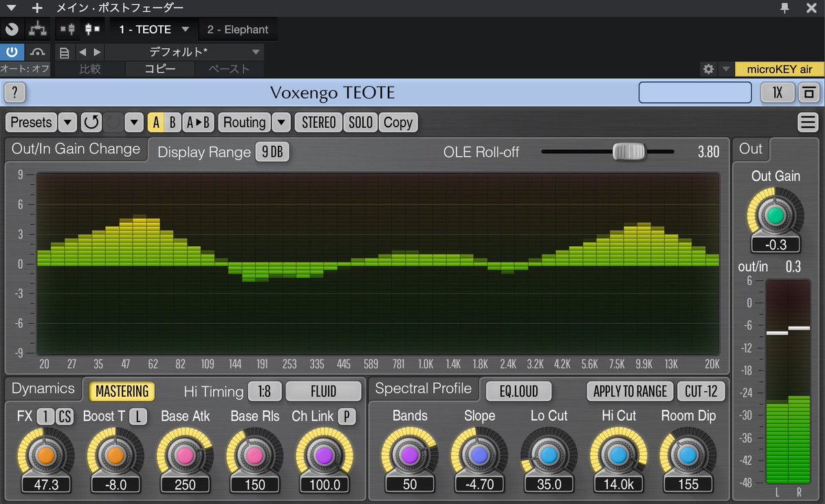Image resolution: width=825 pixels, height=504 pixels.
Task: Toggle the APPLY TO RANGE button
Action: [x=630, y=391]
